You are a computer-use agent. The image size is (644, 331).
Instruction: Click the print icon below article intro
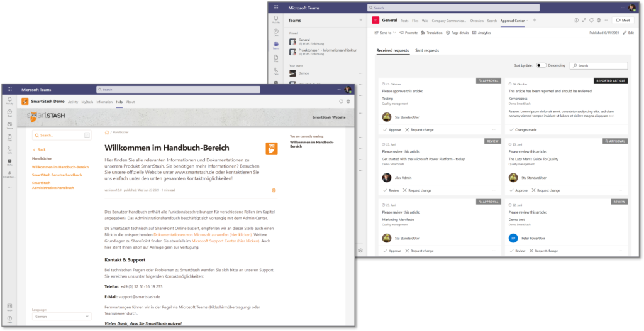tap(274, 190)
